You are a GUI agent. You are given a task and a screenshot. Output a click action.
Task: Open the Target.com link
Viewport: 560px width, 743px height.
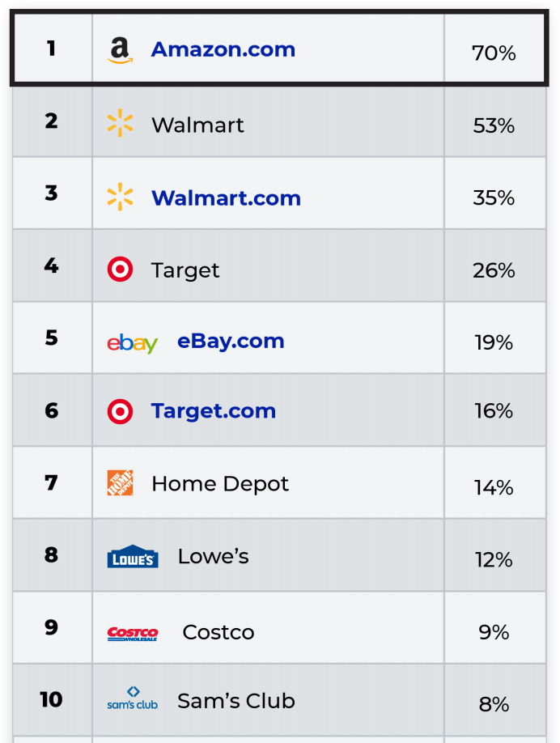click(213, 411)
